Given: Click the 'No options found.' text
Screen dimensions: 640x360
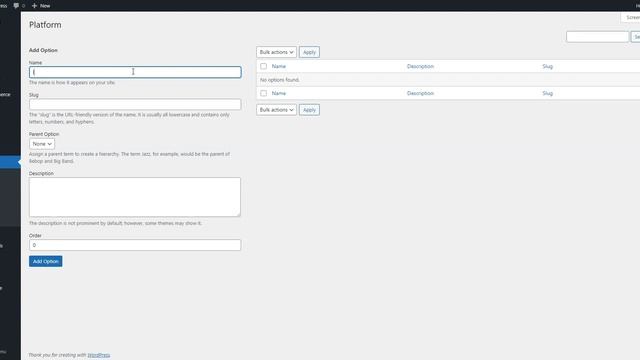Looking at the screenshot, I should (280, 80).
